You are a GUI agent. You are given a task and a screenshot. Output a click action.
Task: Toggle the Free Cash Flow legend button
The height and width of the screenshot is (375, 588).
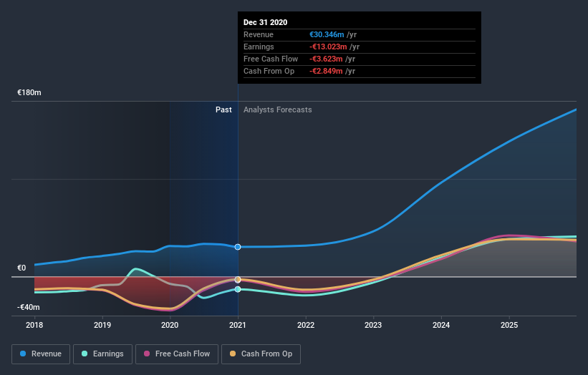tap(177, 354)
